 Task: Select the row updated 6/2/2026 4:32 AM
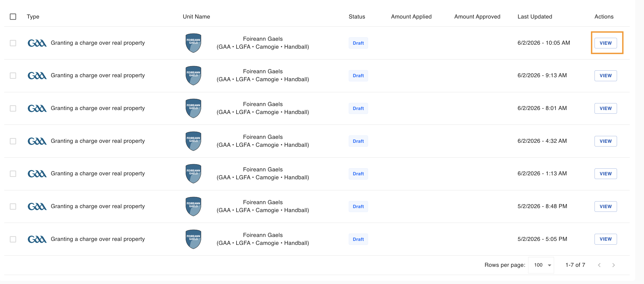click(x=13, y=141)
